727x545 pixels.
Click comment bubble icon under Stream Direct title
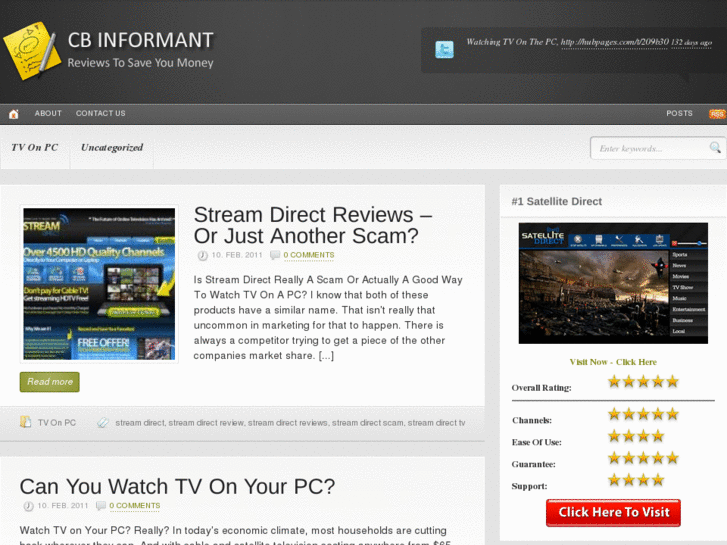(x=275, y=255)
